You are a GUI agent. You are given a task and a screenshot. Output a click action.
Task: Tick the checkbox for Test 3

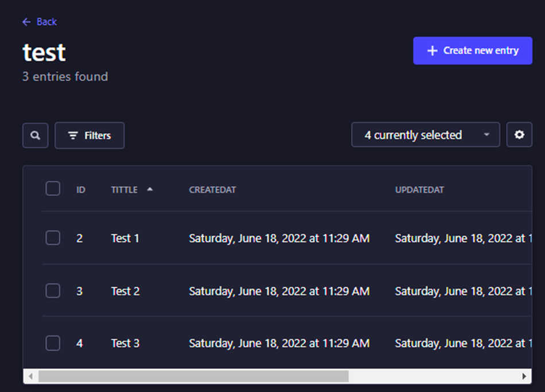point(53,343)
